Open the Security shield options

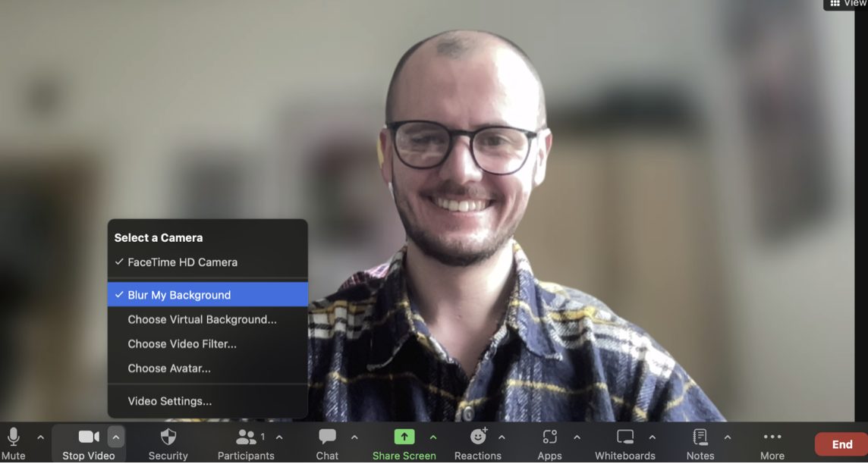point(168,437)
